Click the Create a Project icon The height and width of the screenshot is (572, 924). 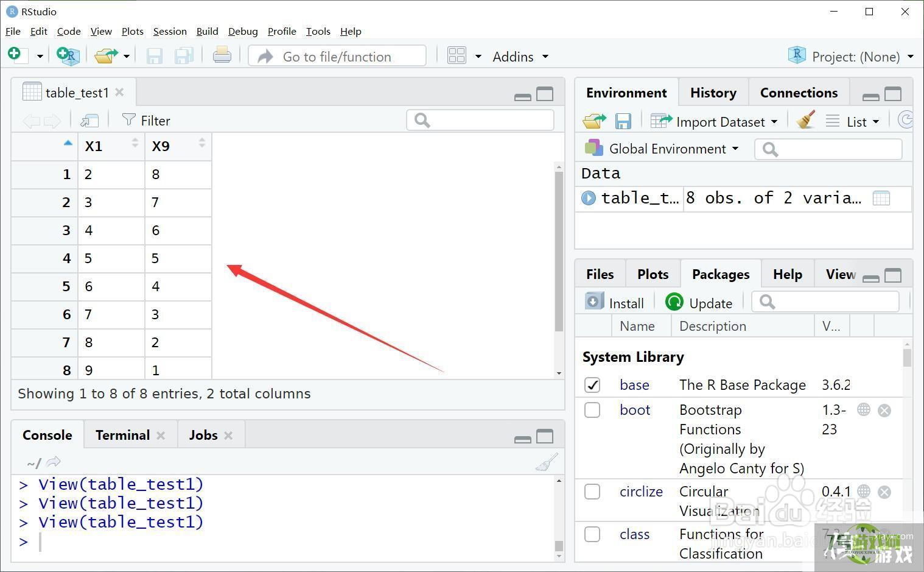[x=68, y=55]
